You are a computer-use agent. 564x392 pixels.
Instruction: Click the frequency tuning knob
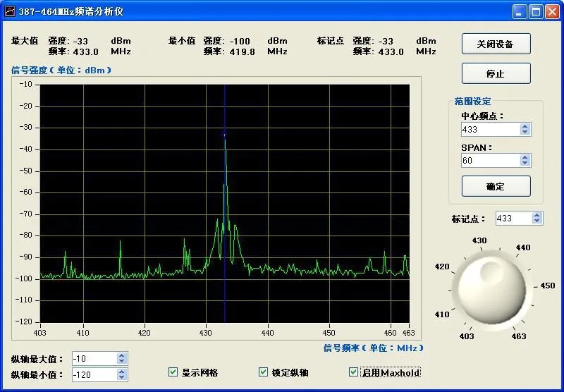pos(492,289)
